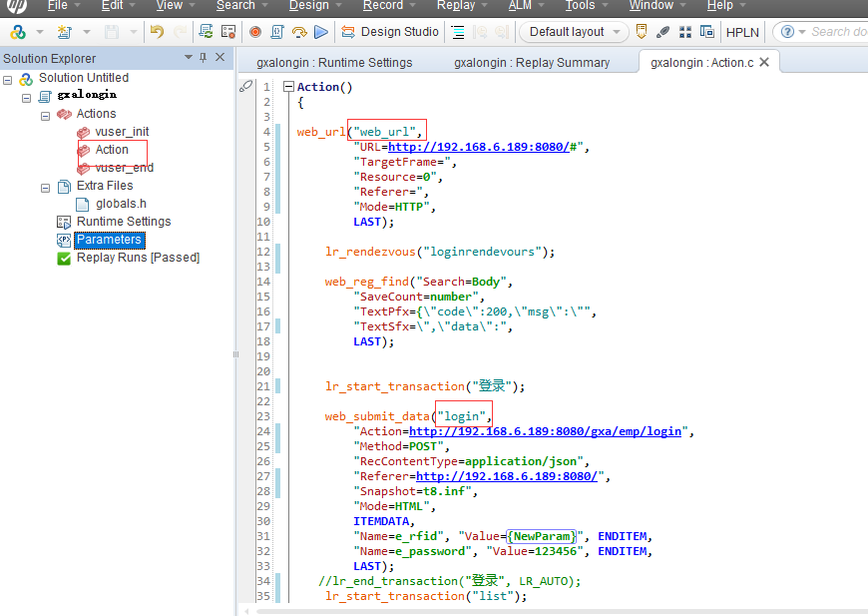The image size is (868, 616).
Task: Select the Action item in Solution Explorer
Action: [x=112, y=150]
